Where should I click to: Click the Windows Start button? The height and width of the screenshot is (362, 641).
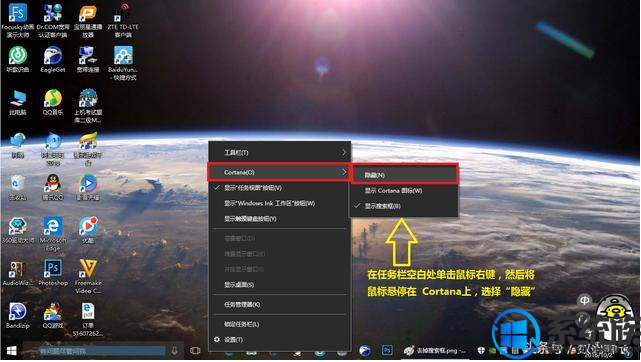(x=11, y=351)
